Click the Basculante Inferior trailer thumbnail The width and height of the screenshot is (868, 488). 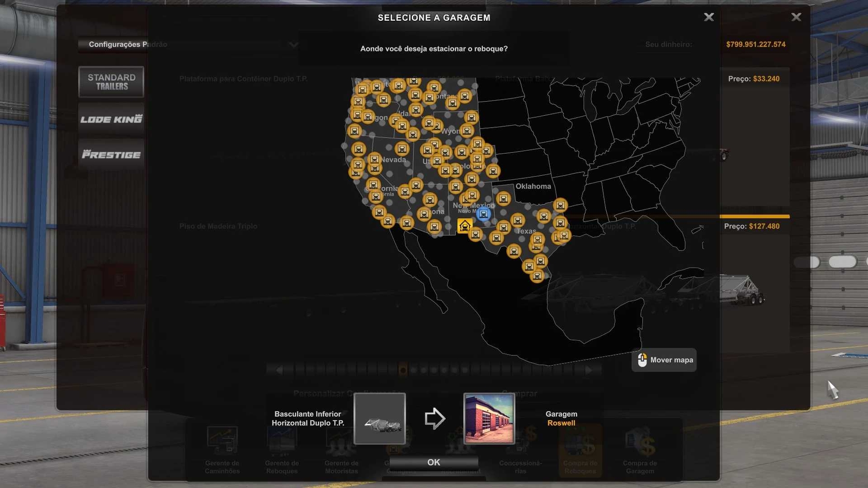(380, 418)
